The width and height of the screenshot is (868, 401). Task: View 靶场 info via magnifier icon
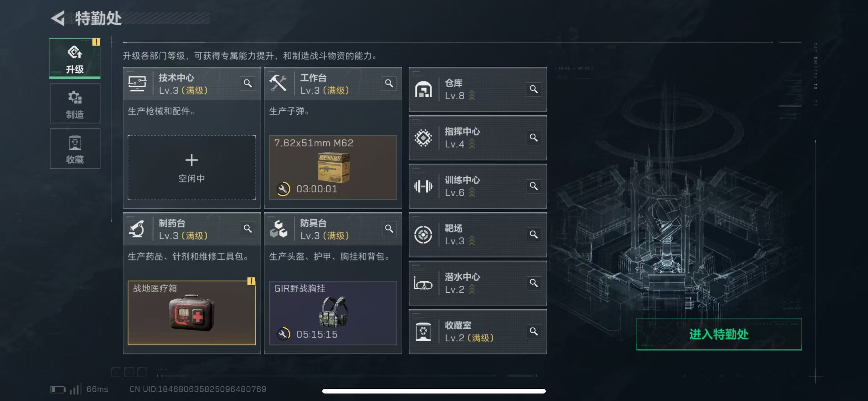click(x=534, y=234)
